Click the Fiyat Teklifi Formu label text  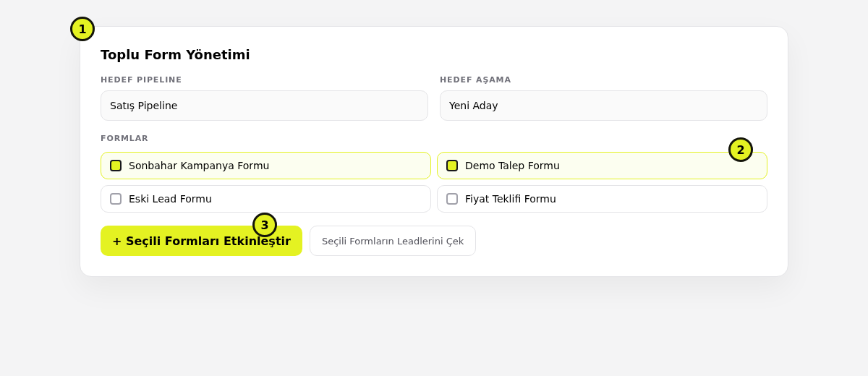[511, 199]
